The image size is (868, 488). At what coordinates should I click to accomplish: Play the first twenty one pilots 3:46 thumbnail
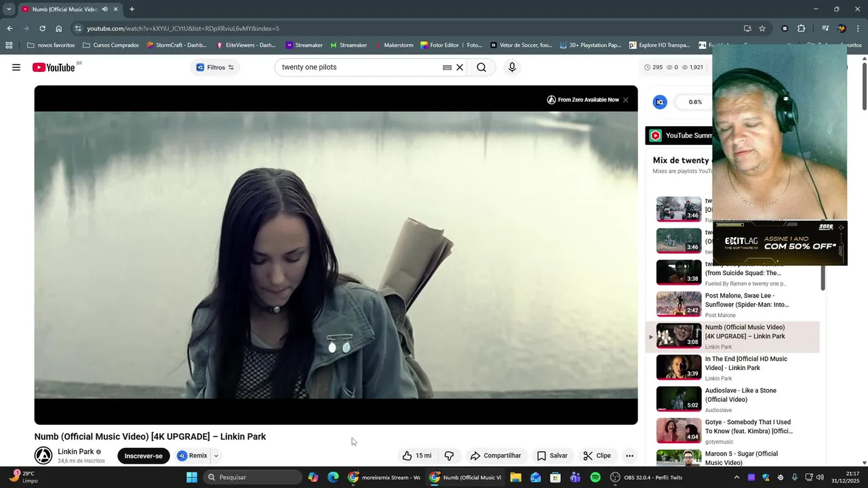[679, 209]
